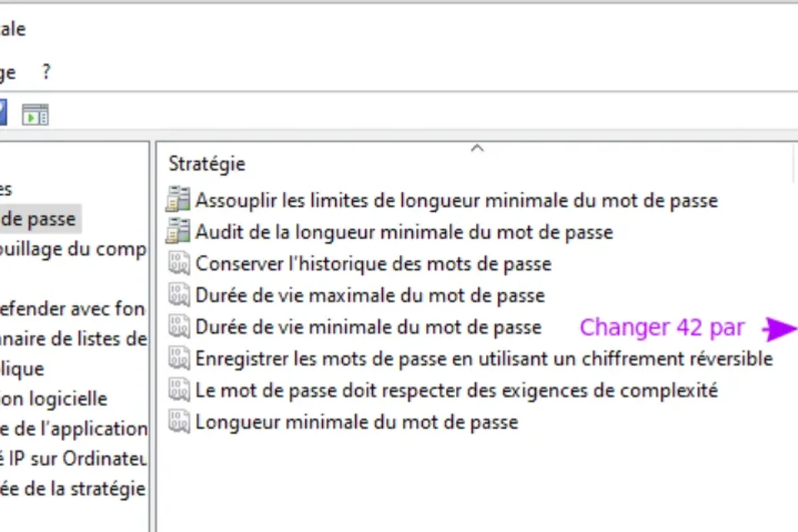The height and width of the screenshot is (532, 798).
Task: Select the restriction logicielle tree node
Action: click(53, 399)
